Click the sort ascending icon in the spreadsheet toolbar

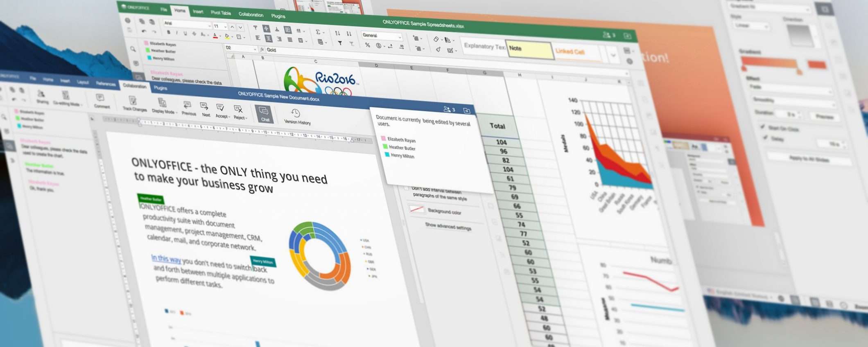click(x=337, y=33)
